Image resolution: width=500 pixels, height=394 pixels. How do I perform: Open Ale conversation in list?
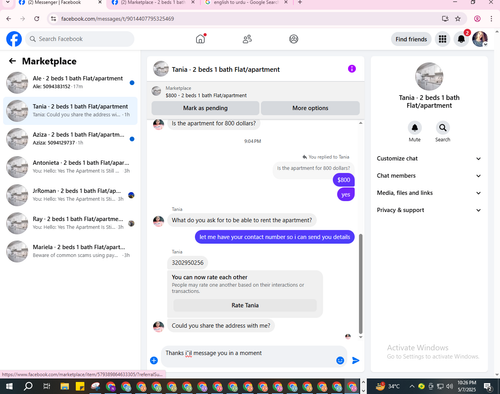pyautogui.click(x=70, y=82)
